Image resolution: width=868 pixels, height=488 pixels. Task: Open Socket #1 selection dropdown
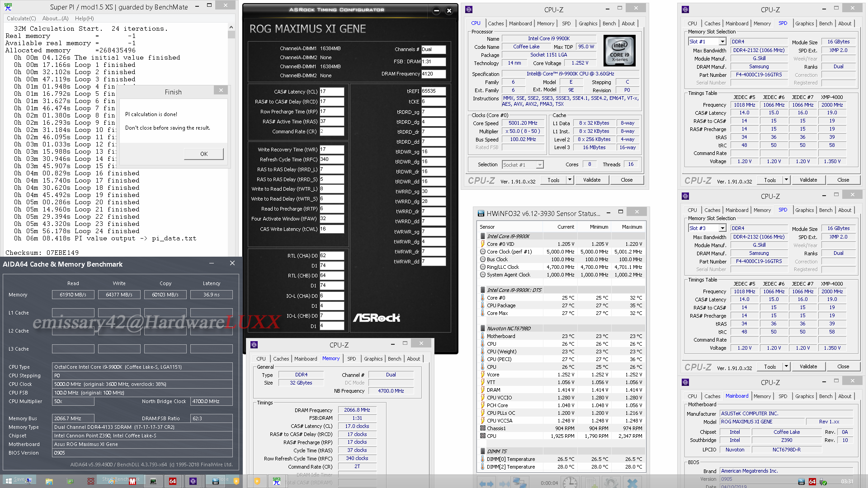[540, 165]
